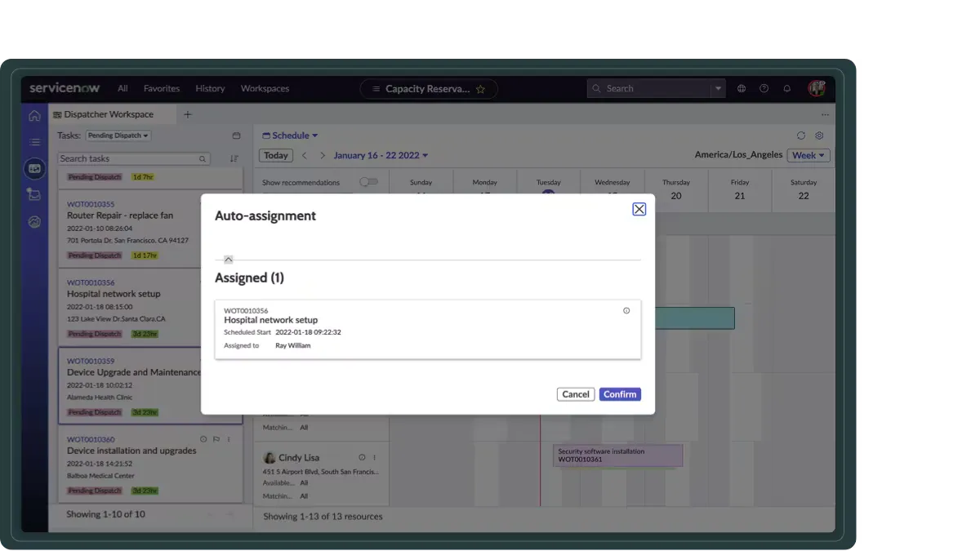The image size is (980, 551).
Task: Cancel the auto-assignment dialog
Action: tap(576, 394)
